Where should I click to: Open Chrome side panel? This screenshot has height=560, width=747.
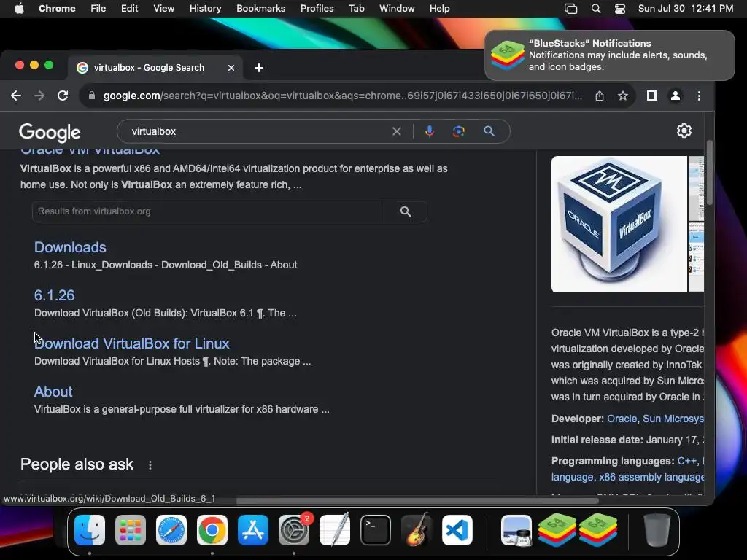click(652, 96)
